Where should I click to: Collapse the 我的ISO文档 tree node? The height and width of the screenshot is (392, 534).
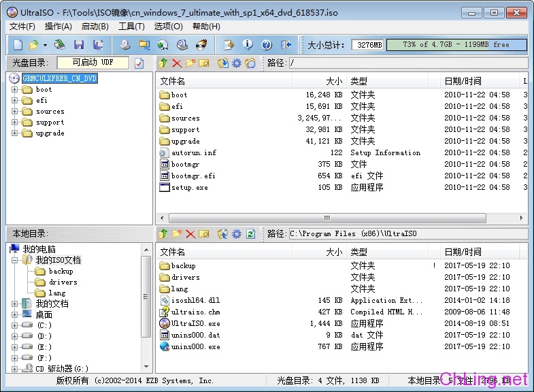[x=15, y=261]
